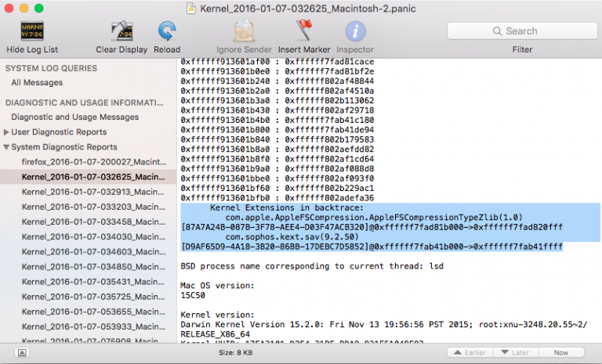Viewport: 602px width, 364px height.
Task: Click the bottom-left sidebar toggle icon
Action: pos(20,353)
